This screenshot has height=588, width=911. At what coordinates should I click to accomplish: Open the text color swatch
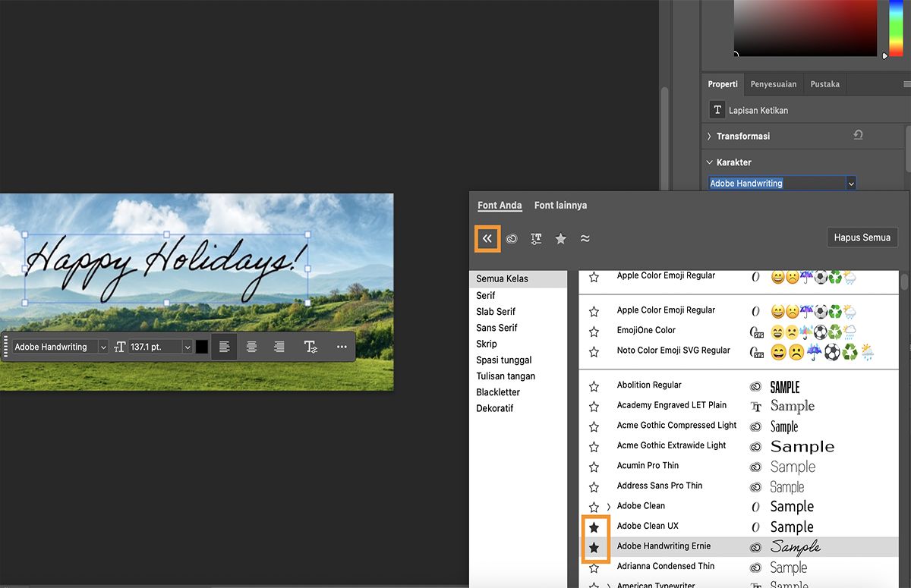coord(201,347)
